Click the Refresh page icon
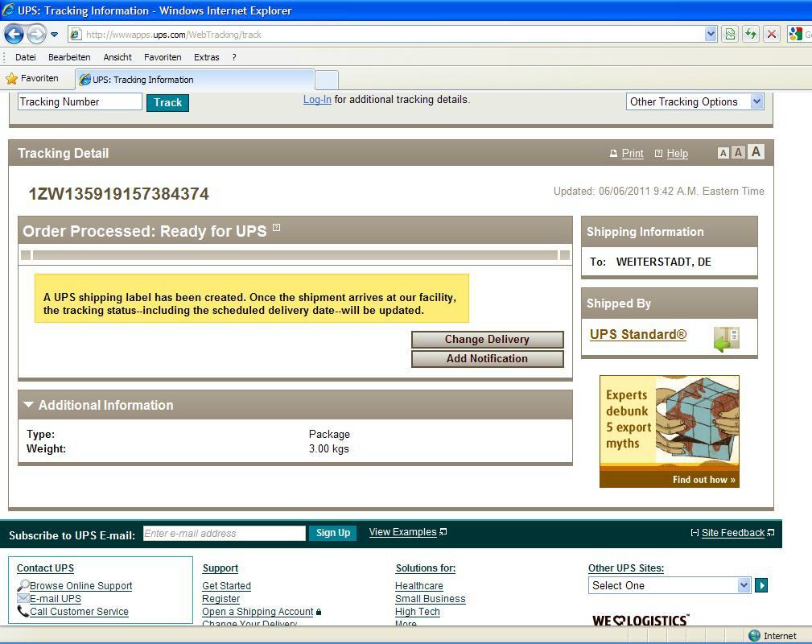 750,34
